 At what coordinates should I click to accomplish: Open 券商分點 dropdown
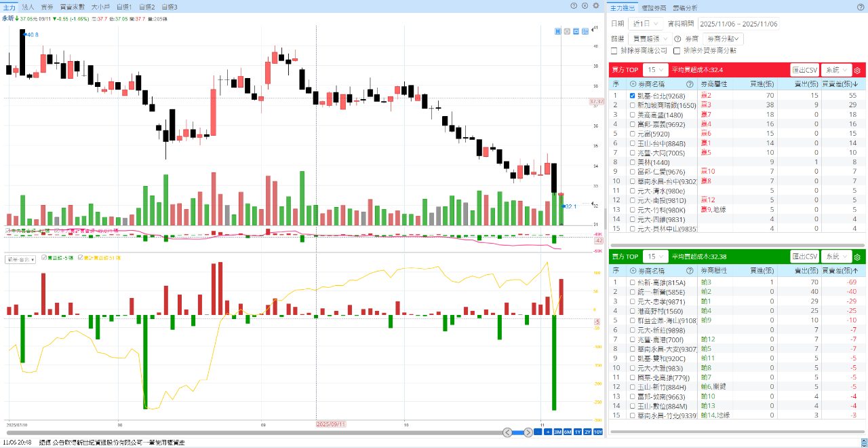pyautogui.click(x=724, y=39)
